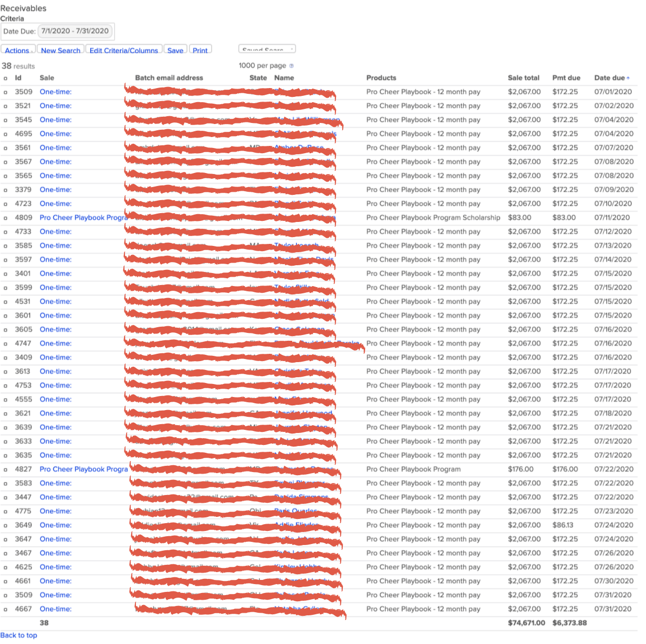Image resolution: width=646 pixels, height=644 pixels.
Task: Click the $86.13 payment due amount
Action: (x=563, y=525)
